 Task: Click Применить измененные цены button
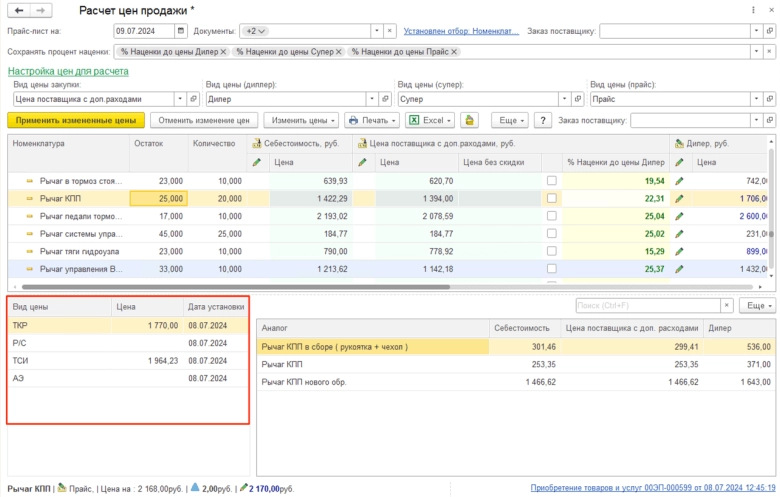(76, 120)
